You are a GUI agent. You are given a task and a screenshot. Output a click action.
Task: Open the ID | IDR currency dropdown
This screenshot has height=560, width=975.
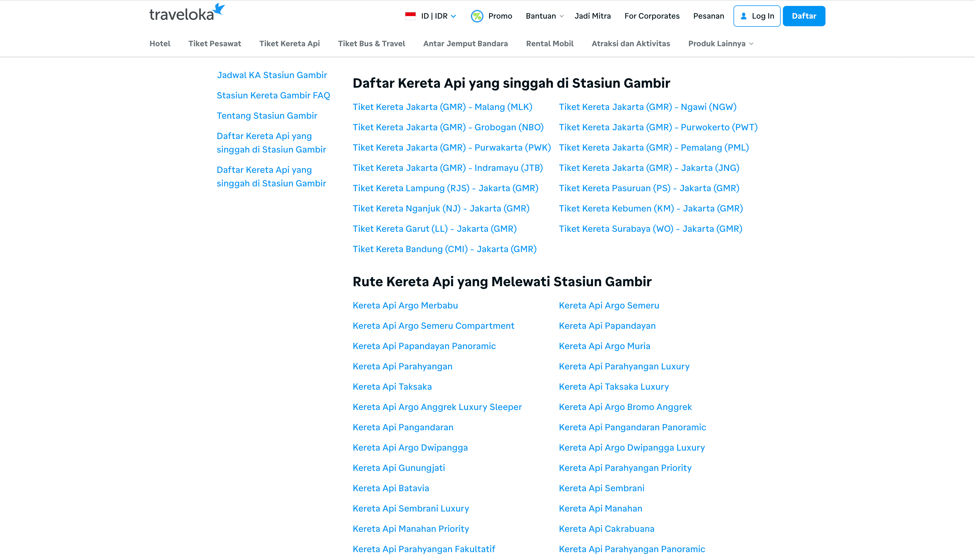pyautogui.click(x=435, y=16)
